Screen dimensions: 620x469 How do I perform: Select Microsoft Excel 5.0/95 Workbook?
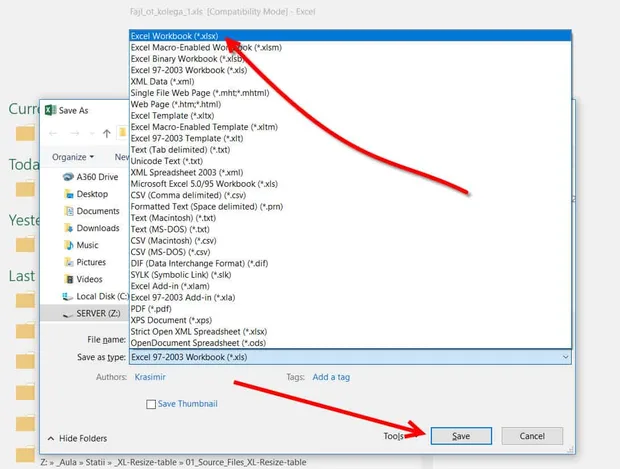350,184
